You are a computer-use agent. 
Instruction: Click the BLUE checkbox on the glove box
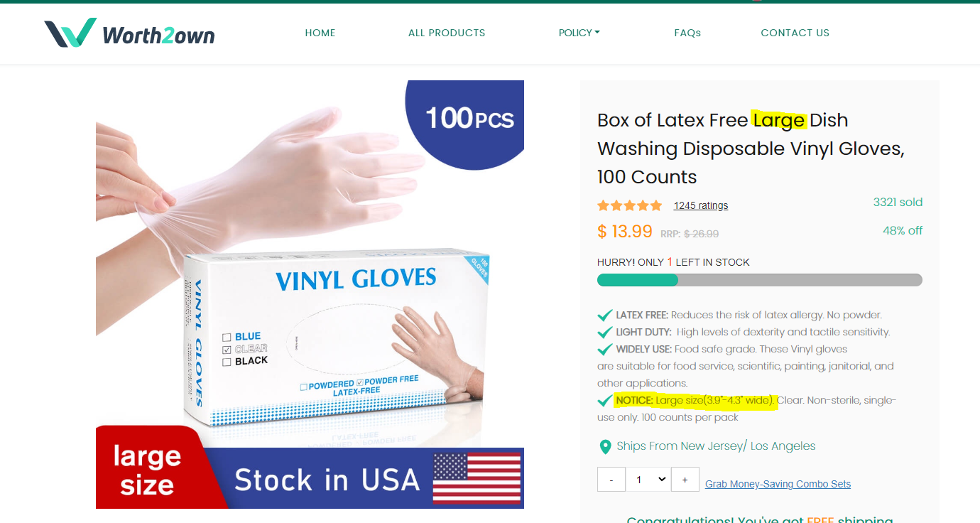tap(227, 337)
